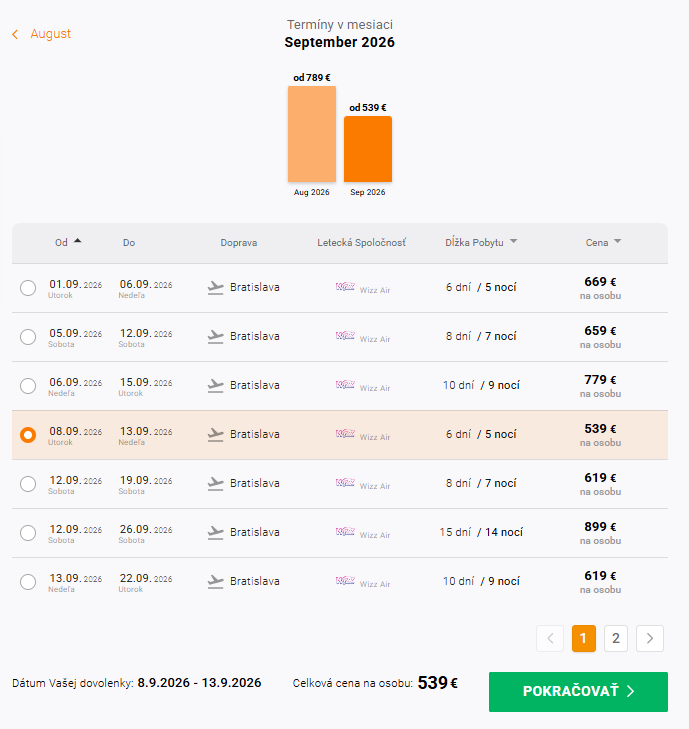The image size is (689, 729).
Task: Click the airplane icon in the 01.09 row
Action: [x=215, y=288]
